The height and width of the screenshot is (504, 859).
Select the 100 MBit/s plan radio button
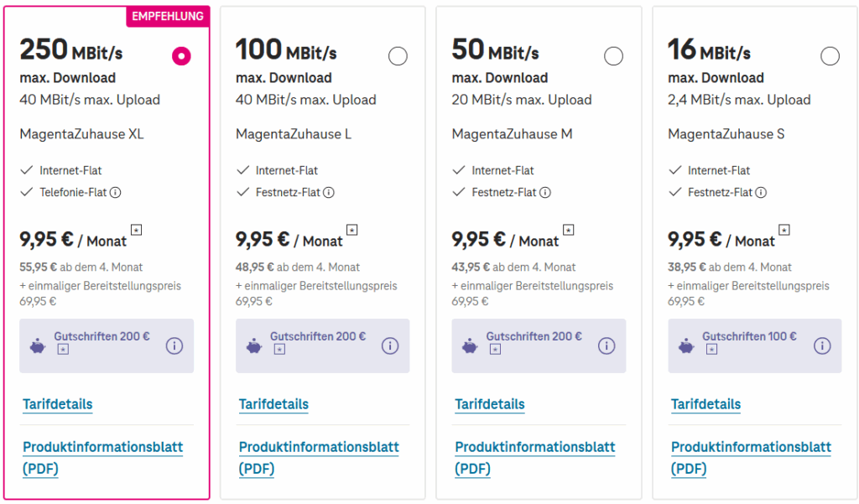(x=398, y=56)
